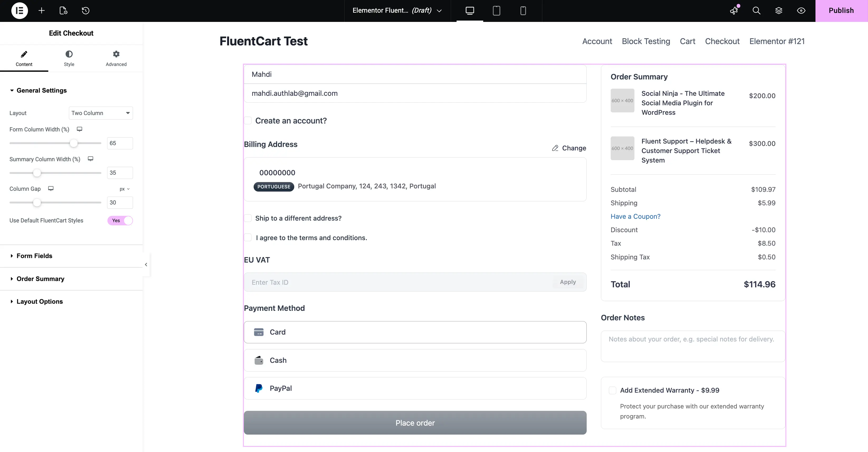Check the Create an account checkbox
The width and height of the screenshot is (868, 452).
248,121
